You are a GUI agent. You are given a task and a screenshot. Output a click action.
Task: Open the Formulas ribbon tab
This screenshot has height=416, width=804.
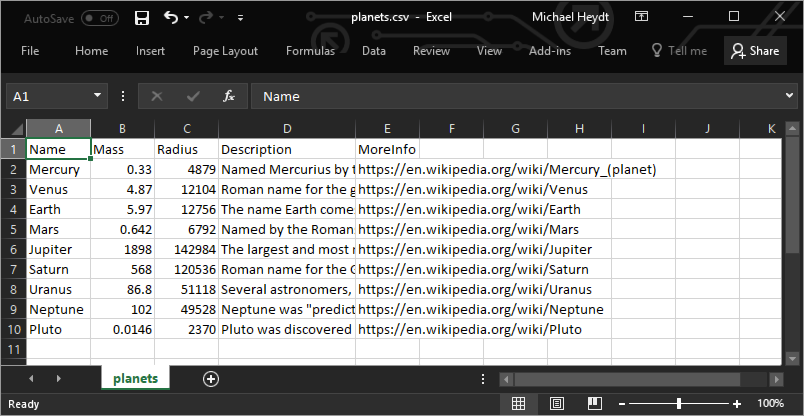pyautogui.click(x=310, y=51)
